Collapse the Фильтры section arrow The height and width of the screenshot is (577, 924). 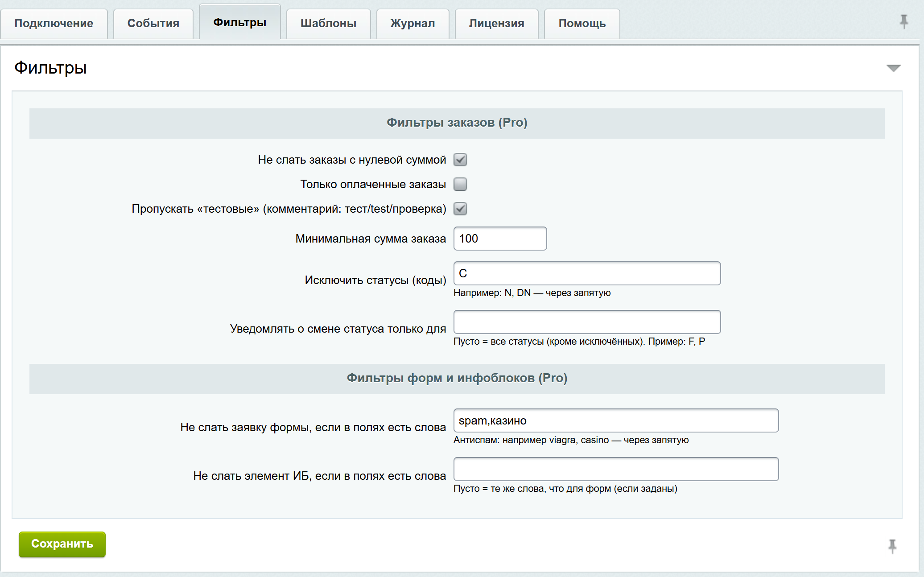(893, 68)
